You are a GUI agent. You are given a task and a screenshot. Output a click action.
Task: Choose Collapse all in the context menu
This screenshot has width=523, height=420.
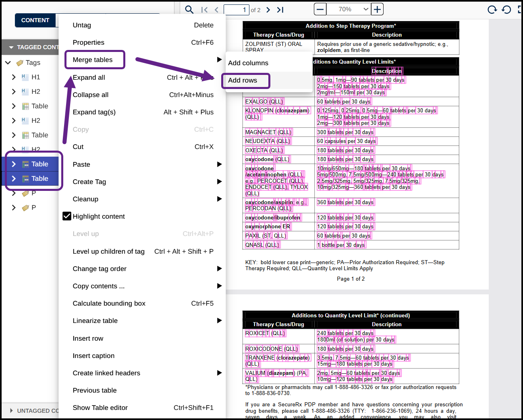[143, 95]
